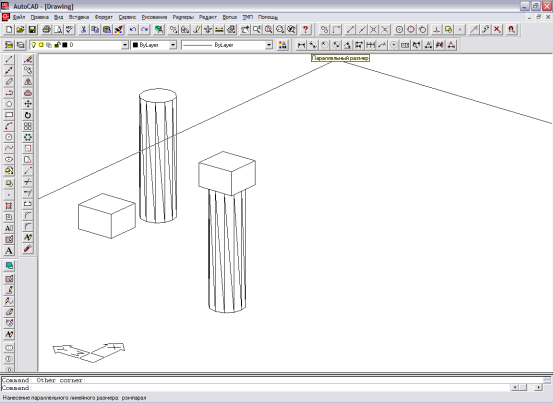Screen dimensions: 553x403
Task: Activate Snap to Endpoint osnap icon
Action: (350, 30)
